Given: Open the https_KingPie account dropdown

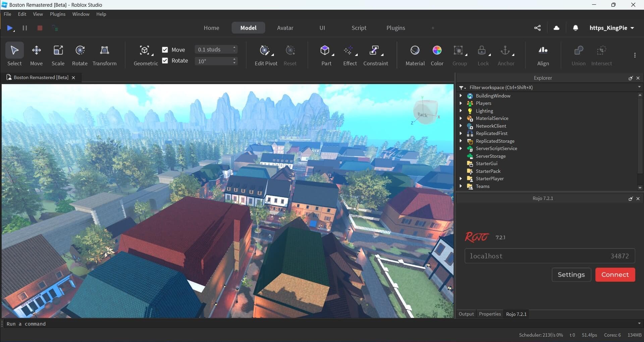Looking at the screenshot, I should (x=612, y=28).
